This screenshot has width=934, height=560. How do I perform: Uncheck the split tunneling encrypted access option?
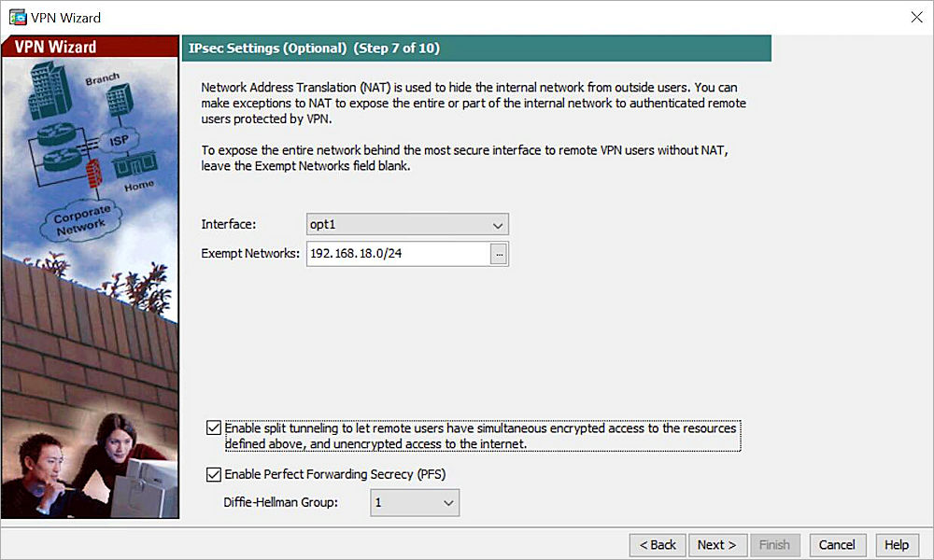(x=213, y=427)
